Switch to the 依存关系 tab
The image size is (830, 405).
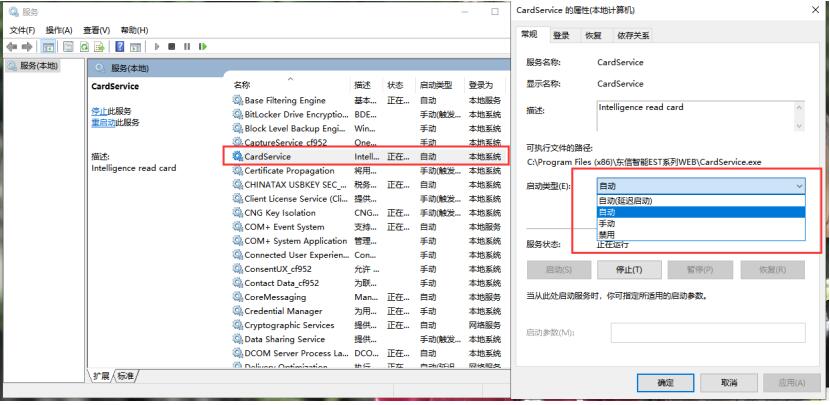click(x=633, y=35)
